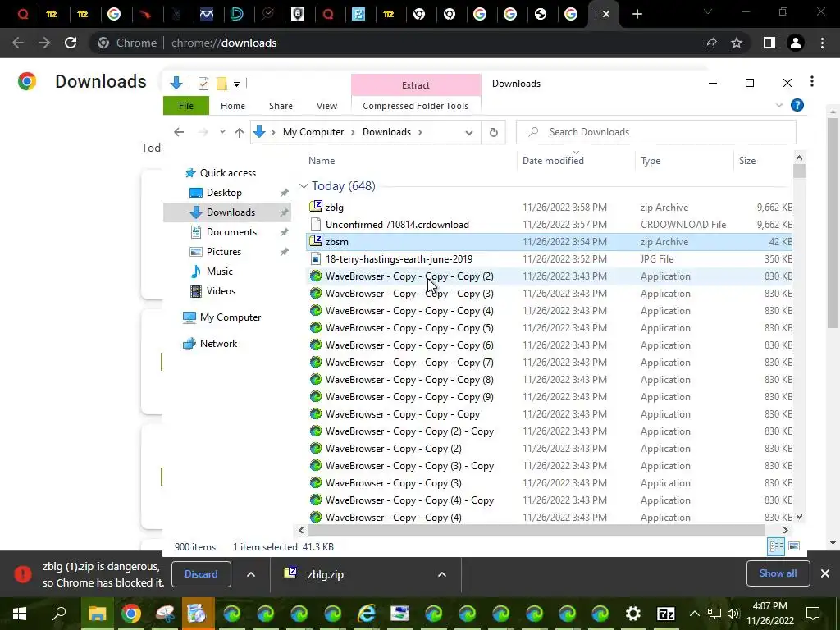Click the Chrome icon in the taskbar
840x630 pixels.
[130, 614]
